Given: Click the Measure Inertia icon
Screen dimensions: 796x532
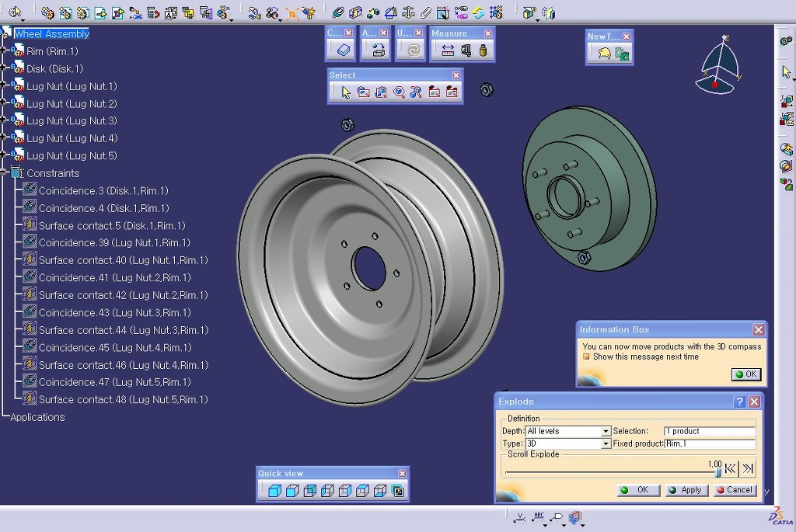Looking at the screenshot, I should pos(483,50).
